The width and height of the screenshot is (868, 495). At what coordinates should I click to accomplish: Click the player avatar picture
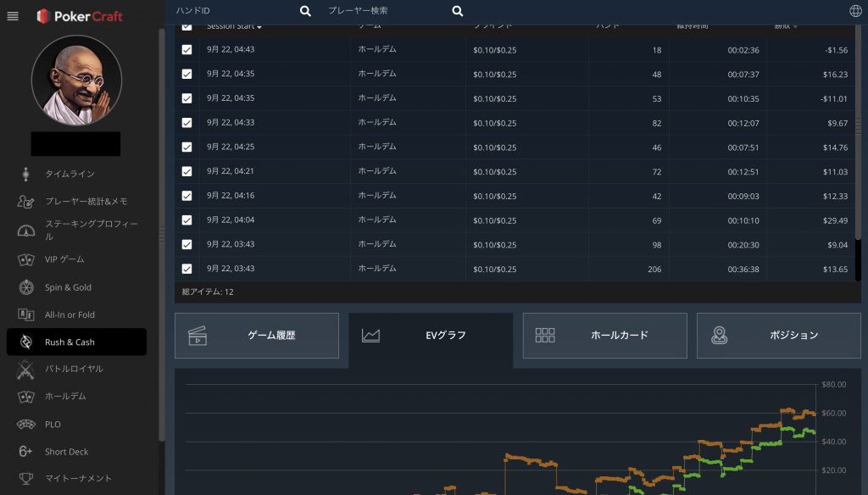tap(75, 81)
